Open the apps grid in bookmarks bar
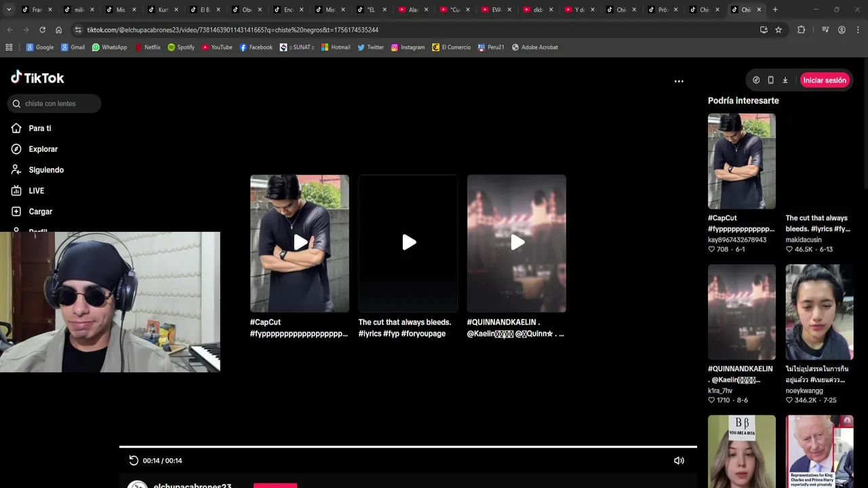 [x=9, y=47]
